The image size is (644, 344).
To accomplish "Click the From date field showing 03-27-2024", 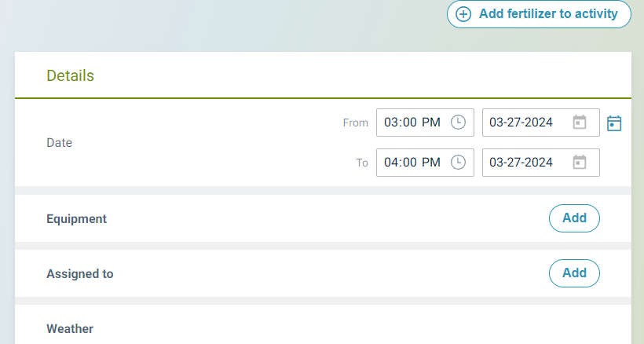I will [x=521, y=123].
